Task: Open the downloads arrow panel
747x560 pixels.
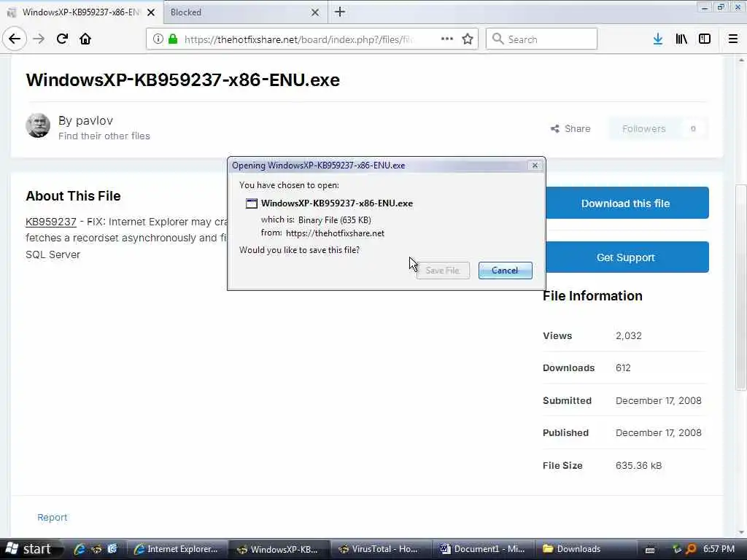Action: (x=658, y=39)
